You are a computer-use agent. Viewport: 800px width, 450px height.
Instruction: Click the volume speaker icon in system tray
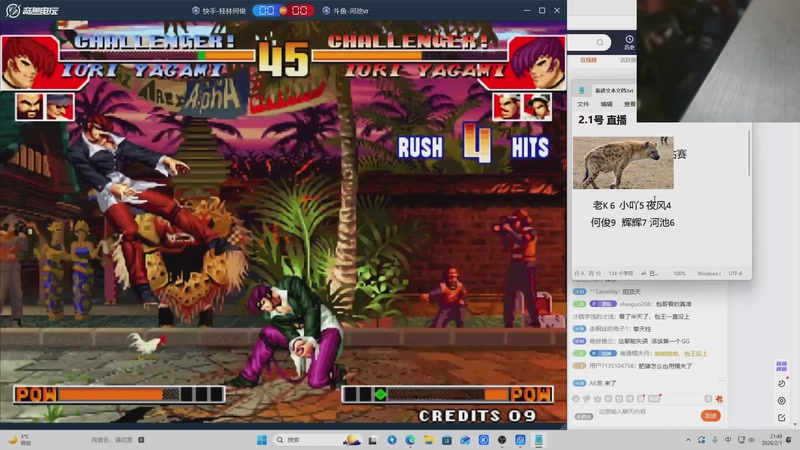point(751,440)
